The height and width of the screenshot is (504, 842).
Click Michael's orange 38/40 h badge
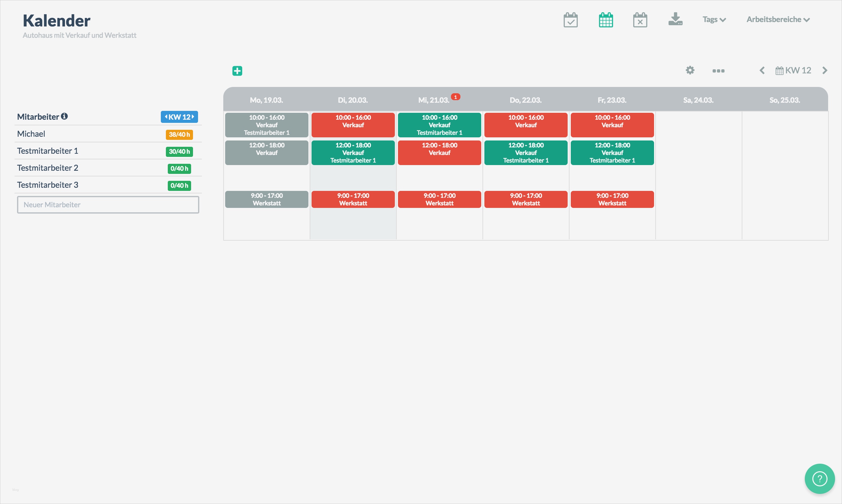point(179,135)
